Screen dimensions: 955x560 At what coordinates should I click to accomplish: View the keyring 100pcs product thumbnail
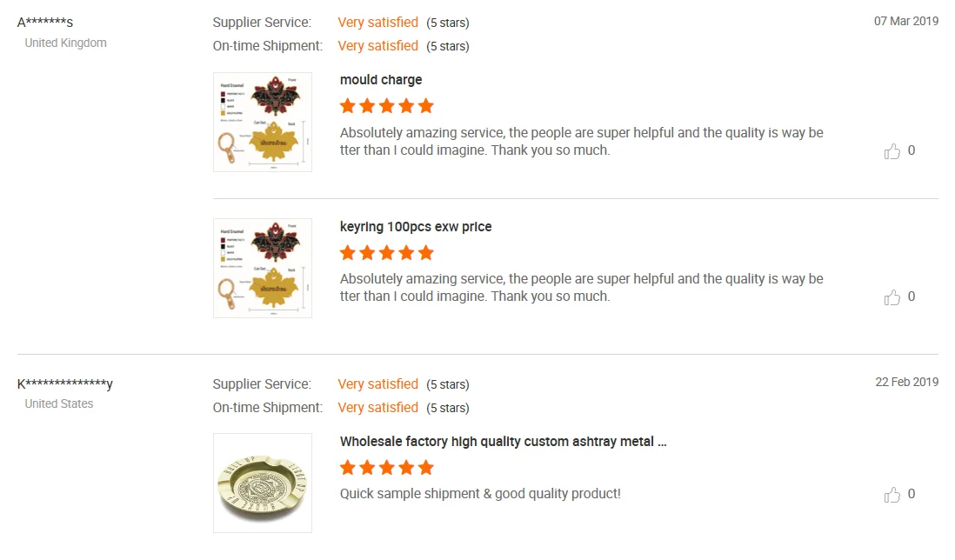tap(263, 268)
